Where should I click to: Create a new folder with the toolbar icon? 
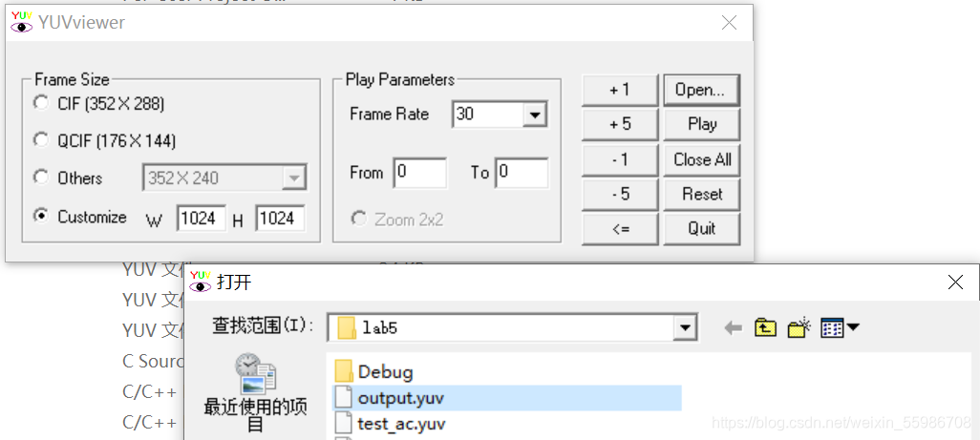click(799, 327)
